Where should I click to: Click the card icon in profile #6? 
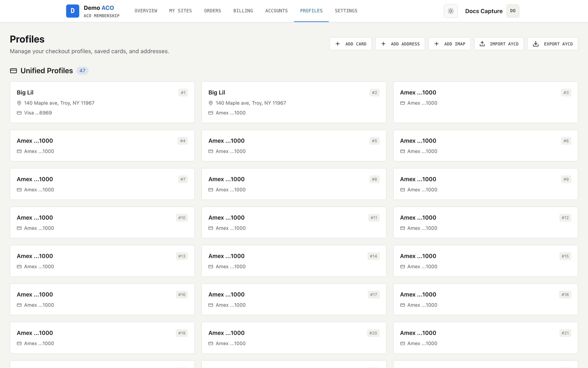pos(403,151)
